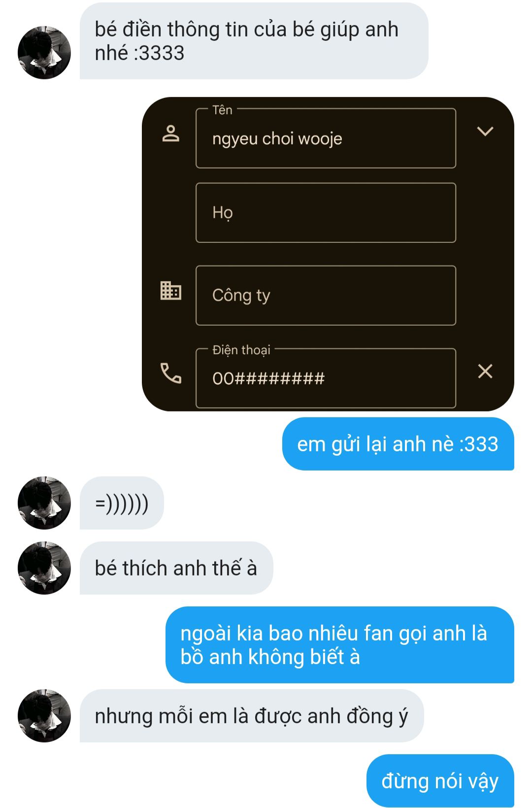Select the Điện thoại phone number field
Image resolution: width=532 pixels, height=808 pixels.
pyautogui.click(x=326, y=378)
